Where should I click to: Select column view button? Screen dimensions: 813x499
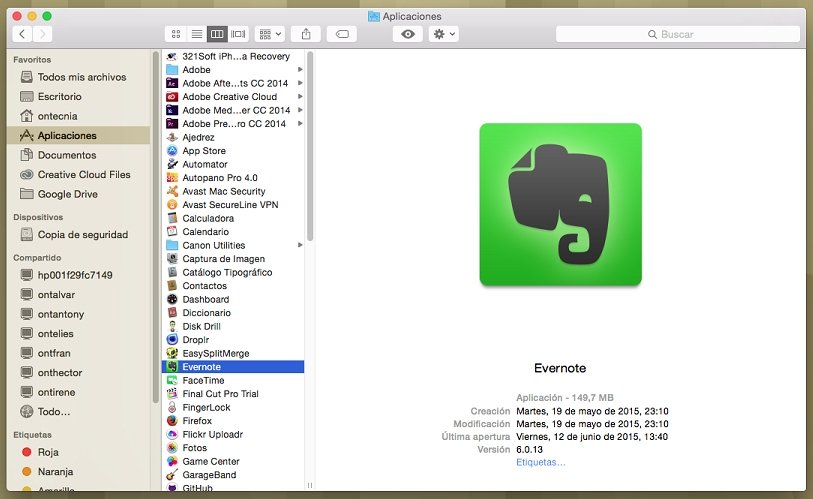[217, 34]
